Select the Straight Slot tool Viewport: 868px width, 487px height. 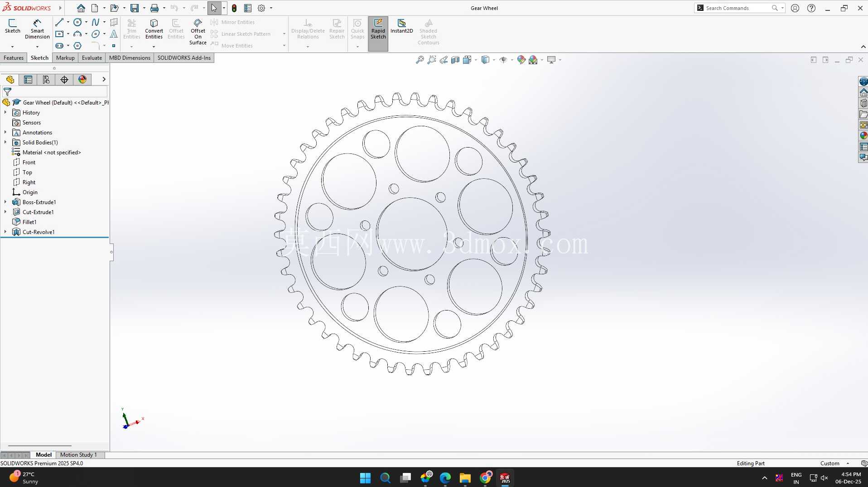(x=59, y=46)
